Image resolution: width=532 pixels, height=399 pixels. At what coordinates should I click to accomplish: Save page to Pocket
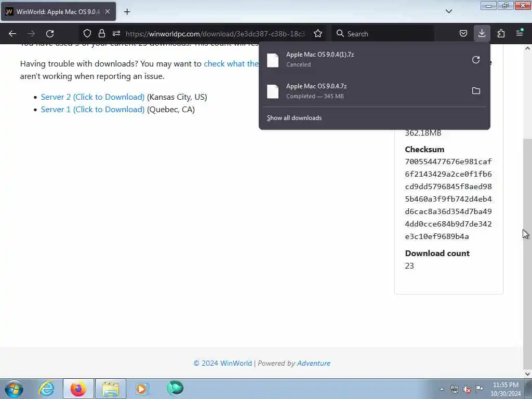[x=463, y=34]
